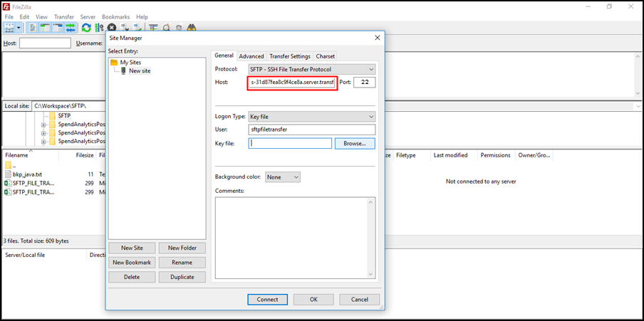Open the Protocol dropdown
The height and width of the screenshot is (321, 644).
pyautogui.click(x=312, y=69)
